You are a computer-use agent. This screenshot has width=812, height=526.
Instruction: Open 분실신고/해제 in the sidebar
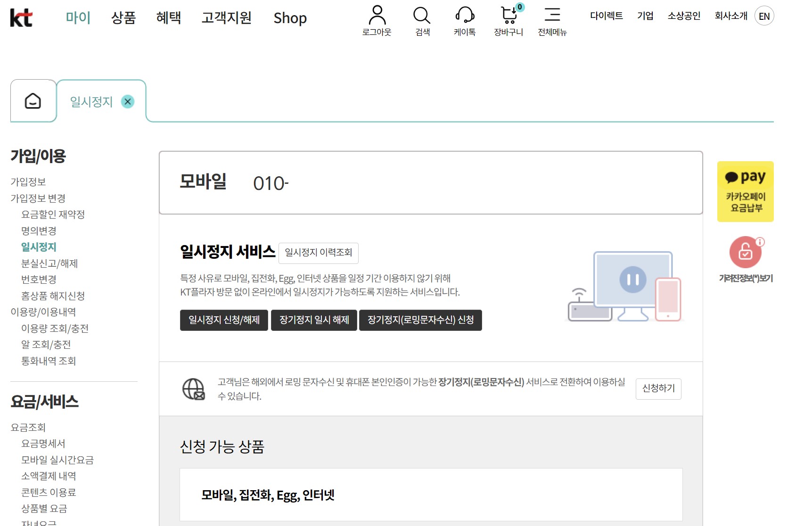49,263
